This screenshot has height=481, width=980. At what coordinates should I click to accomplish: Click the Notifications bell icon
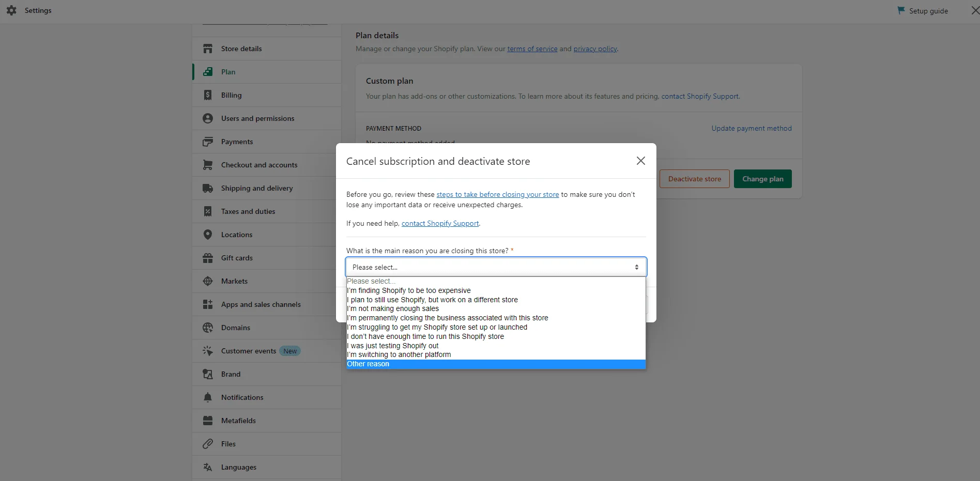(208, 397)
